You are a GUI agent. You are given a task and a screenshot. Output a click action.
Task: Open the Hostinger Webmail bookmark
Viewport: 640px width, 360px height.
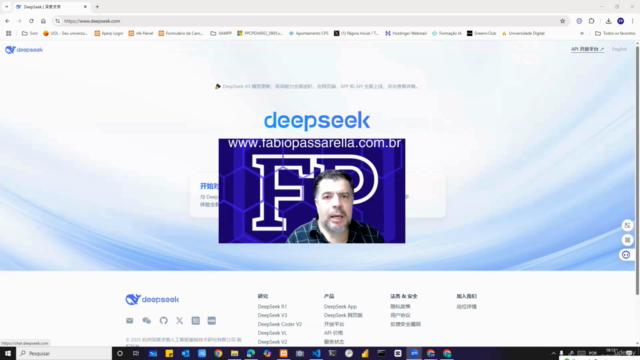pyautogui.click(x=406, y=33)
